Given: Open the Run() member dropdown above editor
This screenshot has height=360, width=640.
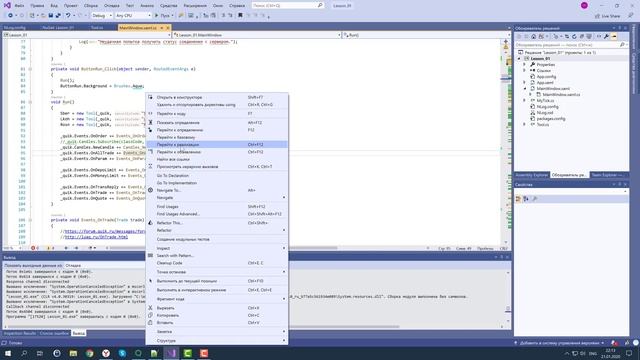Looking at the screenshot, I should click(426, 35).
